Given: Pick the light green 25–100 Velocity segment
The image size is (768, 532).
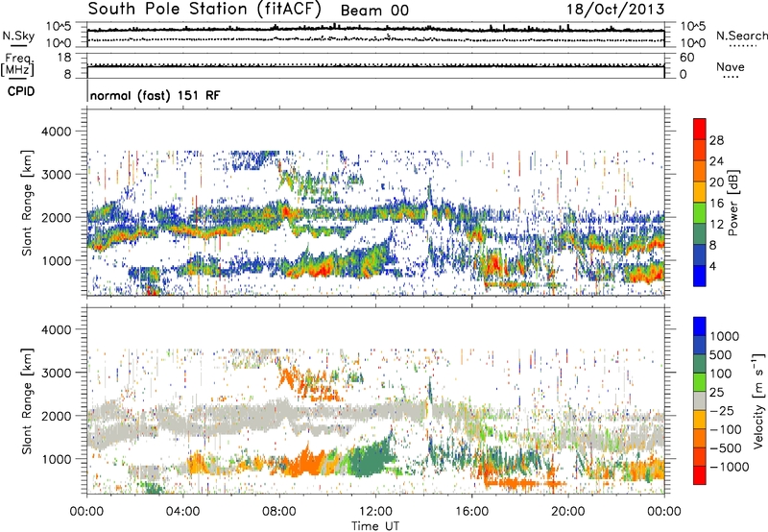Looking at the screenshot, I should point(700,382).
